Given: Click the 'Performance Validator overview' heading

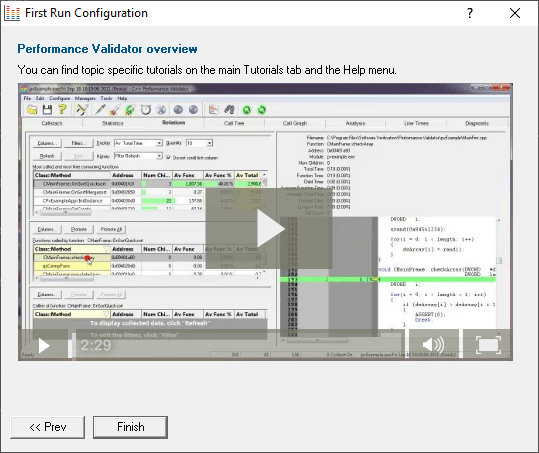Looking at the screenshot, I should click(107, 49).
